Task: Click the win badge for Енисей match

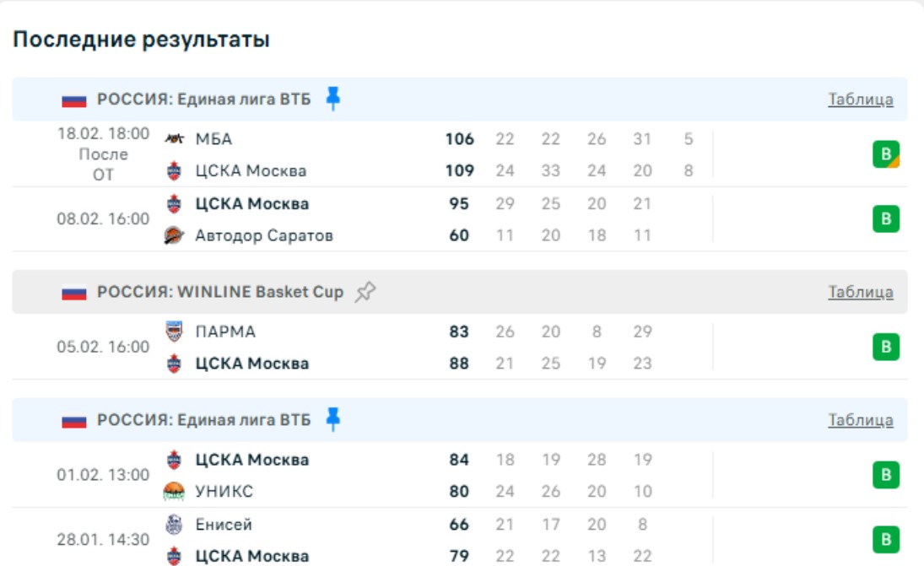Action: coord(885,540)
